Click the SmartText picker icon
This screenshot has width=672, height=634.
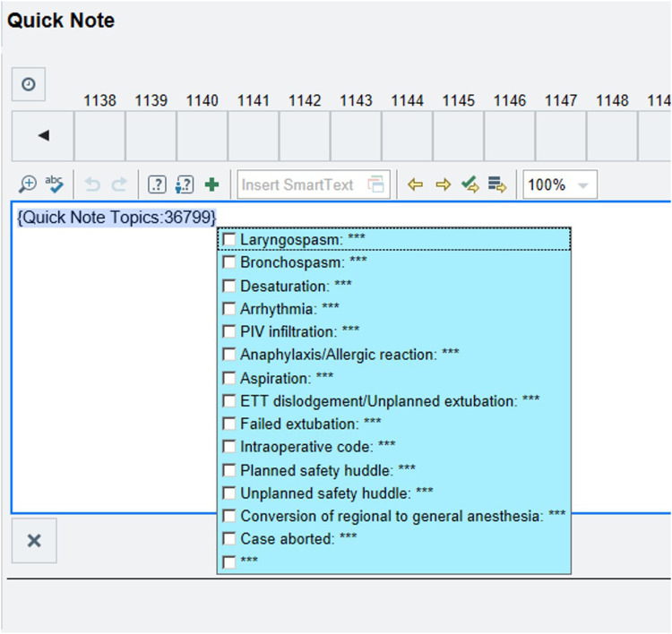point(376,184)
